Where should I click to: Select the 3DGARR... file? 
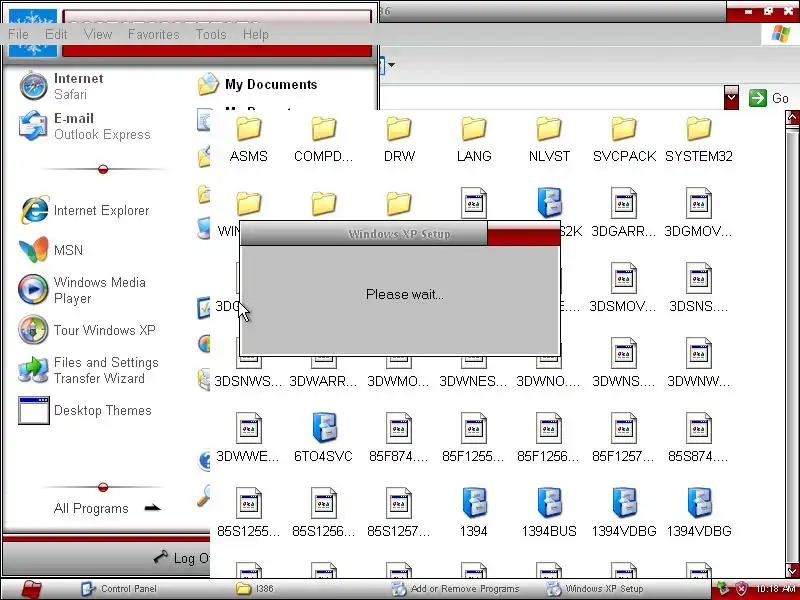click(623, 213)
